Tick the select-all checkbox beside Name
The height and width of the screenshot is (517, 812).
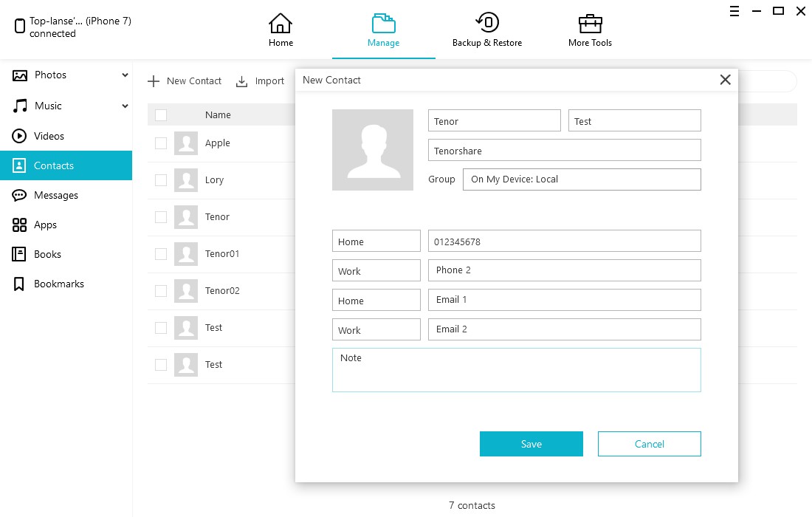[x=161, y=115]
